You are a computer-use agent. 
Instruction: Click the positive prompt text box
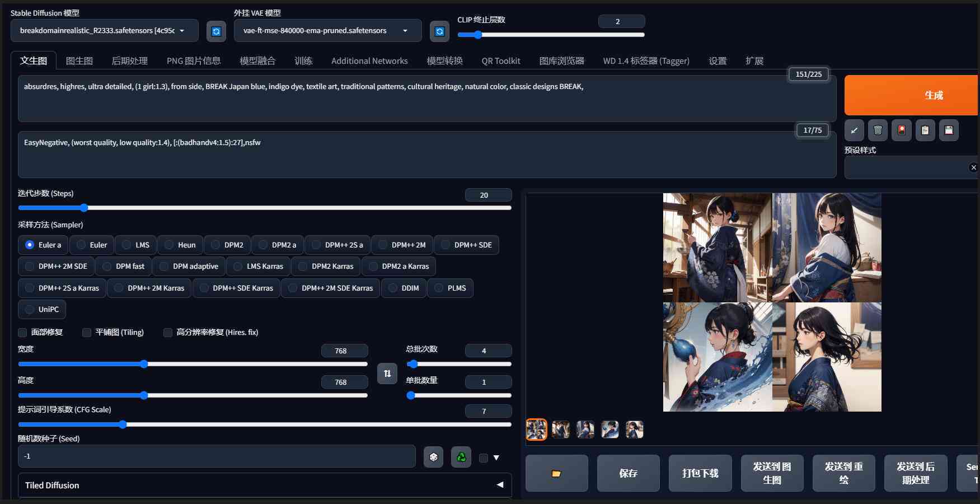(x=427, y=99)
